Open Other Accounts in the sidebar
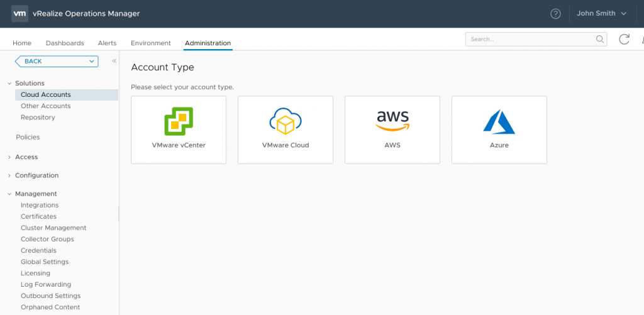This screenshot has width=644, height=315. point(45,106)
